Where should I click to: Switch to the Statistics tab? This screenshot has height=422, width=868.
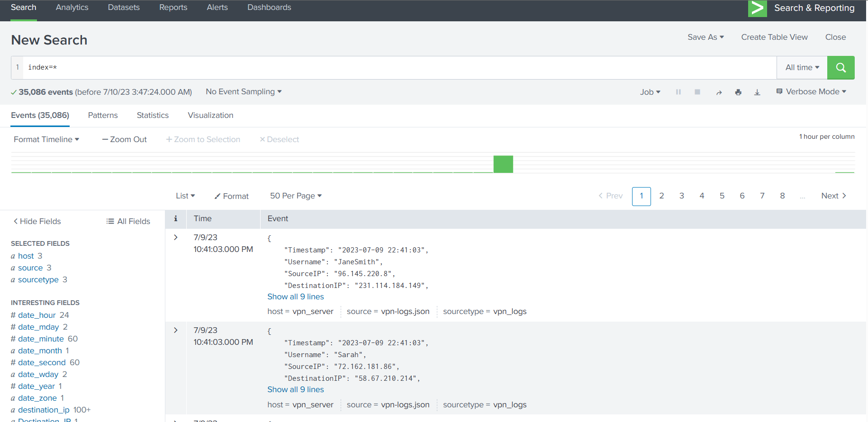tap(153, 116)
